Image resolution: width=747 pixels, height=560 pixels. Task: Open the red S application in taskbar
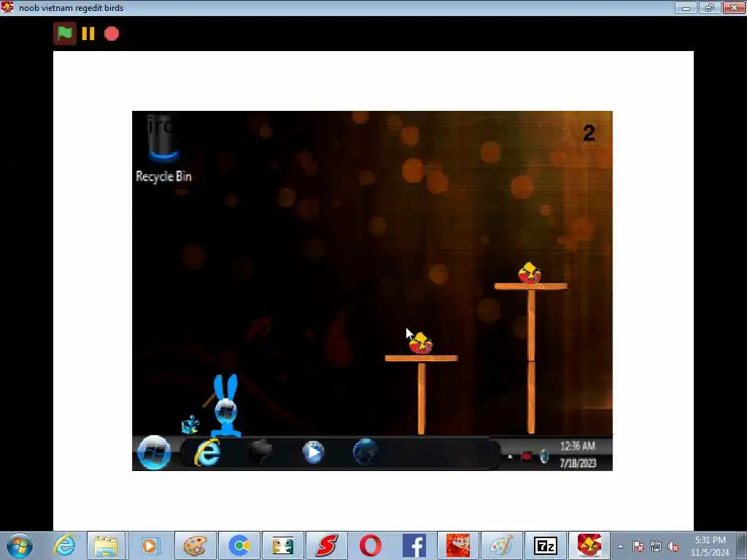click(326, 545)
